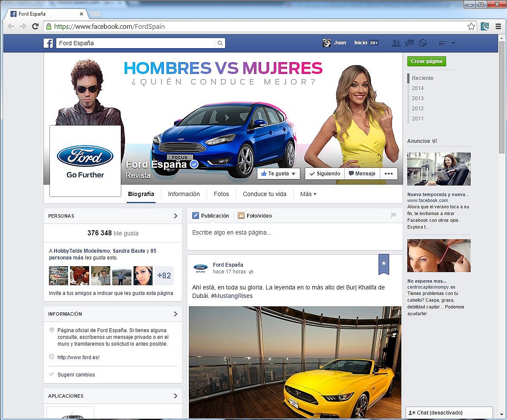This screenshot has width=507, height=420.
Task: Click the post's public globe icon
Action: pyautogui.click(x=251, y=272)
